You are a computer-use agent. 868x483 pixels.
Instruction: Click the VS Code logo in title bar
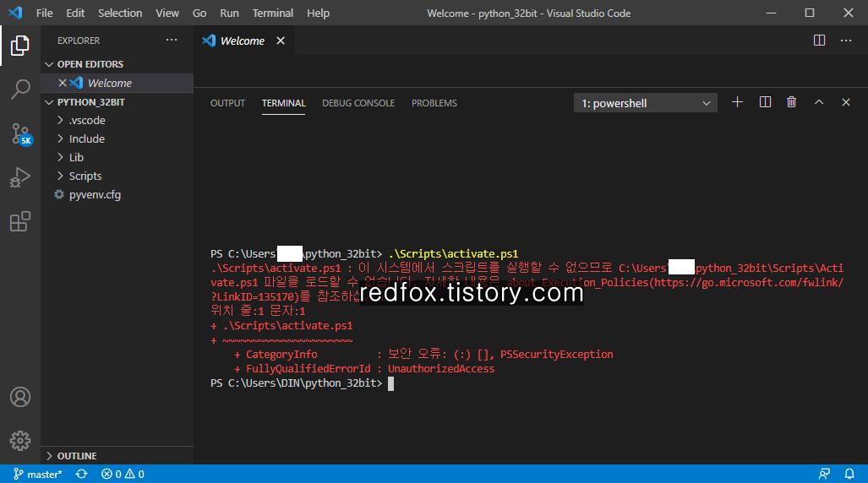click(x=15, y=13)
